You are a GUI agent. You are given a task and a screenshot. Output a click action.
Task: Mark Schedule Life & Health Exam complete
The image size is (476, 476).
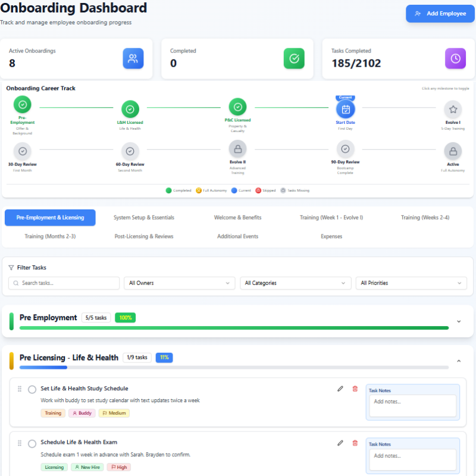point(32,443)
